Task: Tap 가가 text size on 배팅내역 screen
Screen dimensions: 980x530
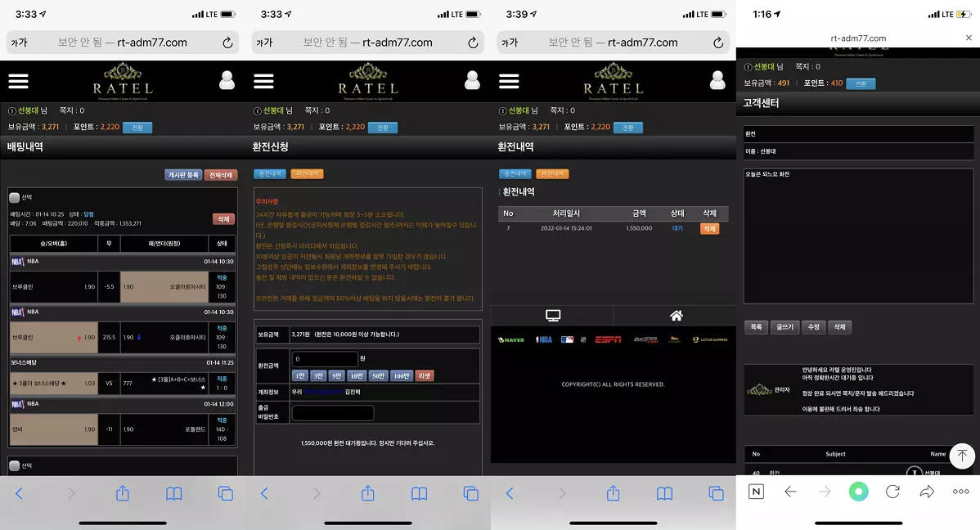Action: coord(20,43)
